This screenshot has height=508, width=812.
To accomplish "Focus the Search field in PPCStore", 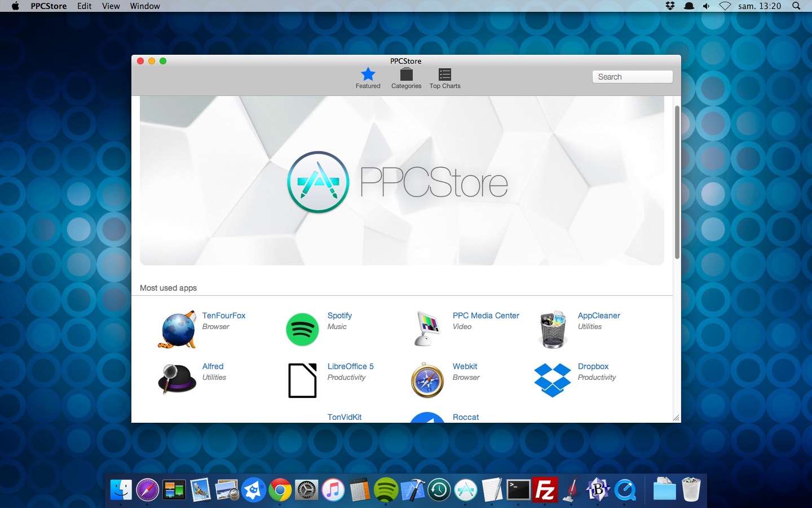I will coord(632,77).
